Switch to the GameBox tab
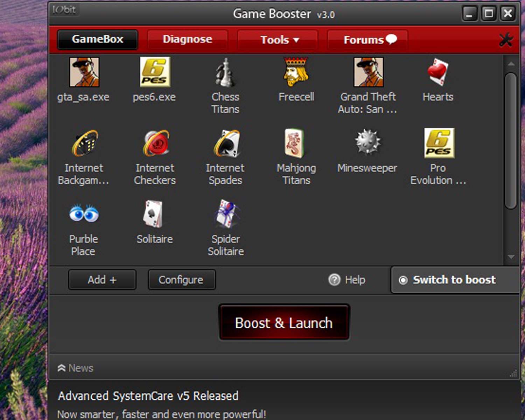 tap(97, 39)
